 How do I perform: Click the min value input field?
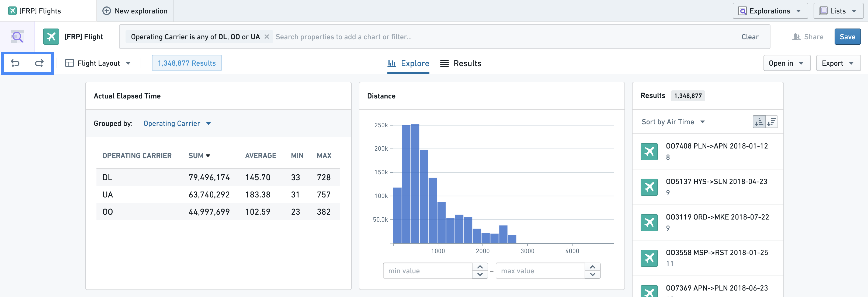pyautogui.click(x=428, y=271)
